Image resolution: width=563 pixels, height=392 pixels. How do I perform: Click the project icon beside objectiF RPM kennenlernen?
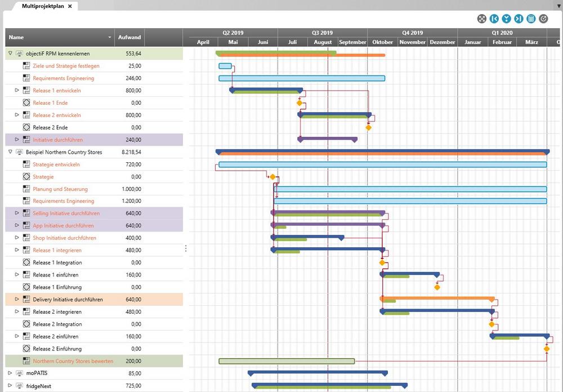click(x=19, y=54)
